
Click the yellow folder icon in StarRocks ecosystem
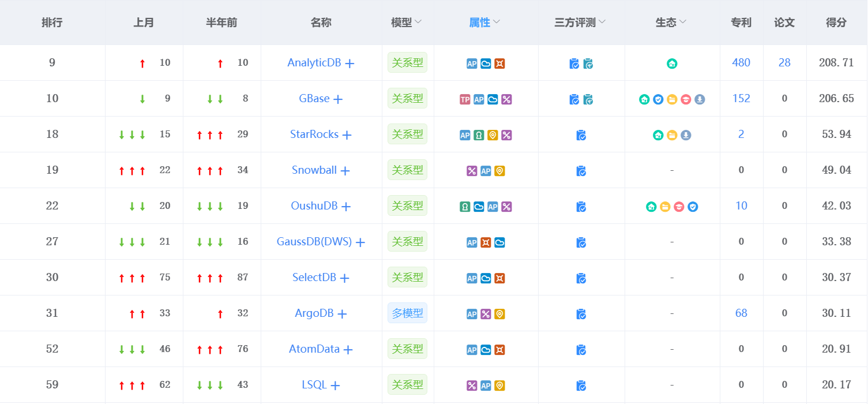point(672,135)
